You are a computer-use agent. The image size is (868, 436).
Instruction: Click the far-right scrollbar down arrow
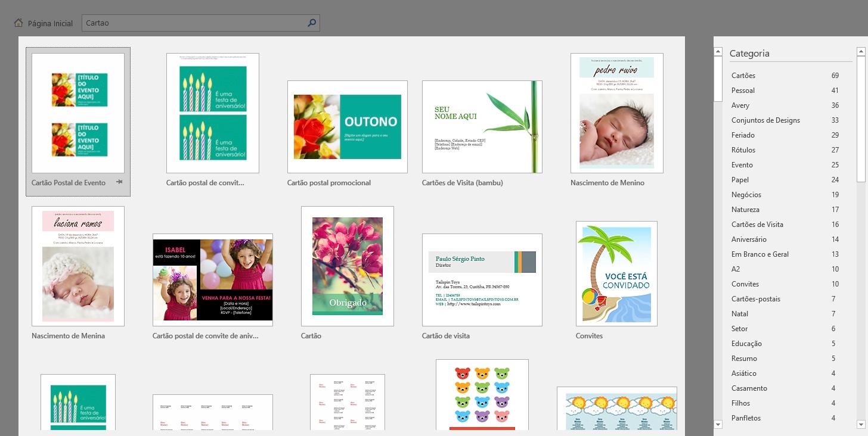pos(861,424)
